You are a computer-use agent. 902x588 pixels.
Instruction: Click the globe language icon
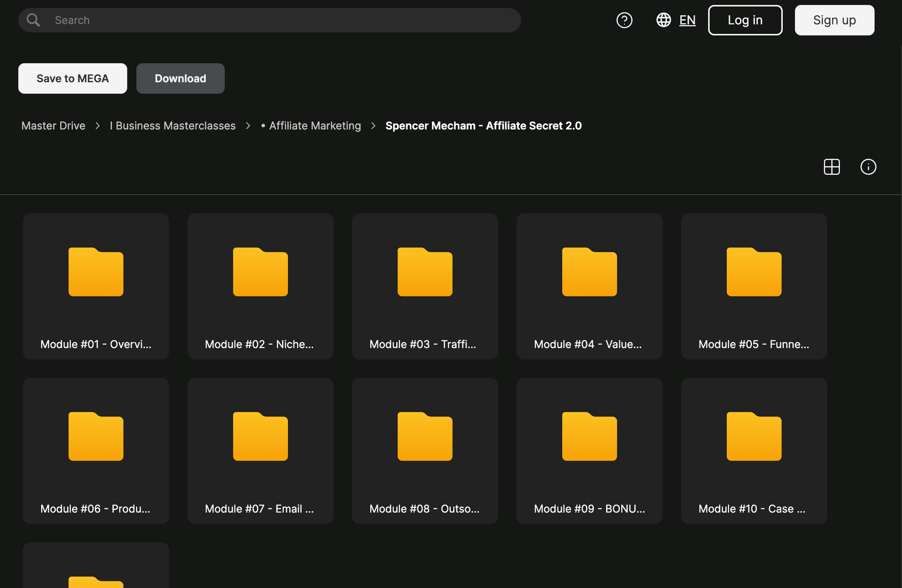point(664,20)
